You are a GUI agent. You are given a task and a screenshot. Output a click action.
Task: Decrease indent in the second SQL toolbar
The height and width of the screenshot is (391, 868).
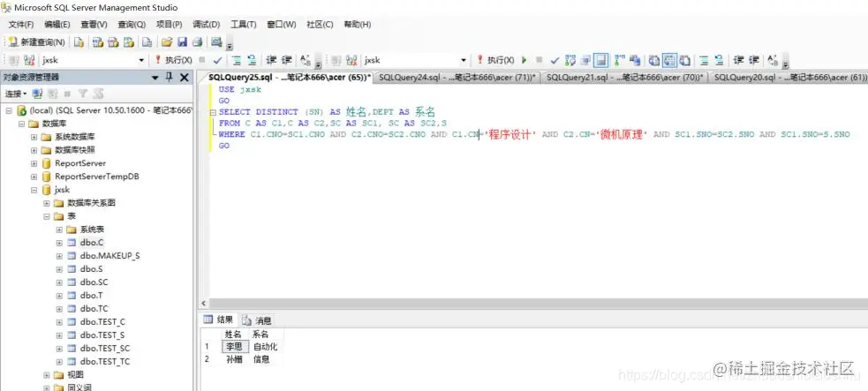739,60
